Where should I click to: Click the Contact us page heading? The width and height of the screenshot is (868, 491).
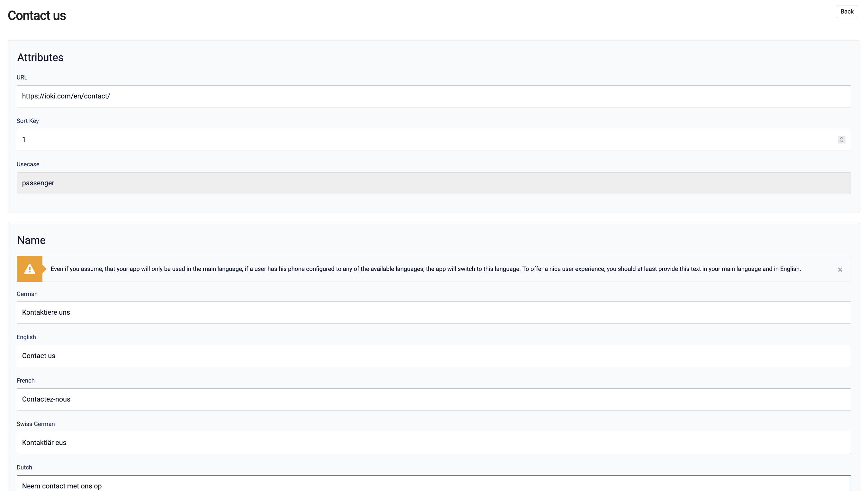point(37,15)
